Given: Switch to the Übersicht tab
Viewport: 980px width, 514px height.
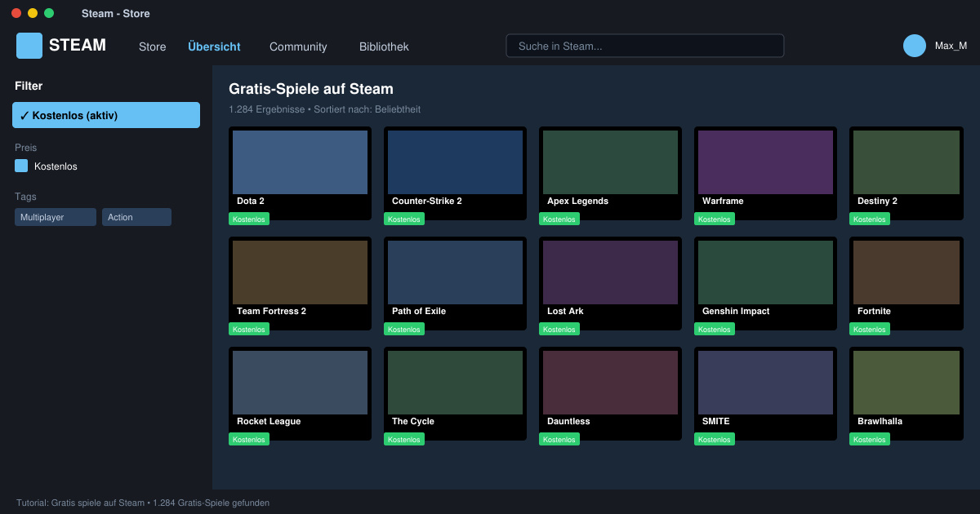Looking at the screenshot, I should point(214,47).
